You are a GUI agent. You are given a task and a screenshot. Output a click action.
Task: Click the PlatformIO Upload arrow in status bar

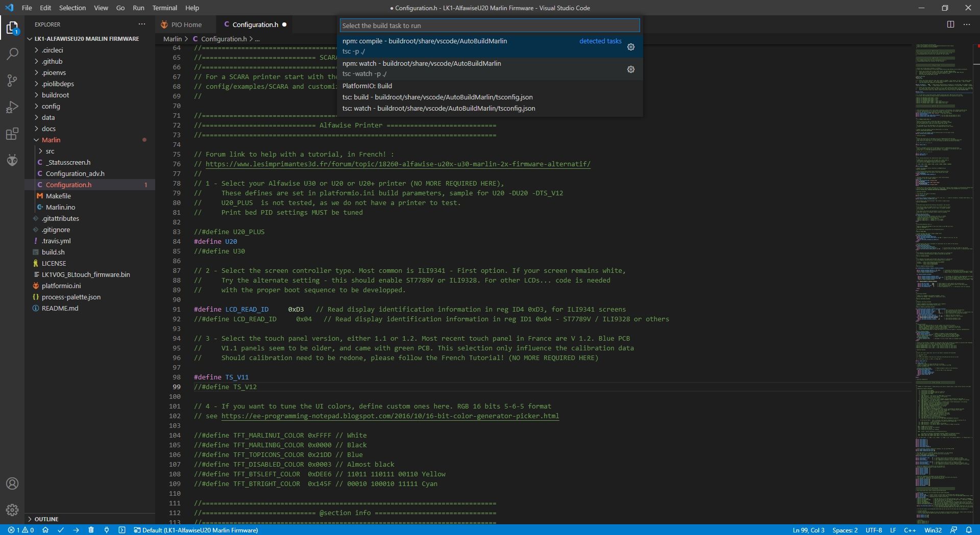pyautogui.click(x=76, y=530)
